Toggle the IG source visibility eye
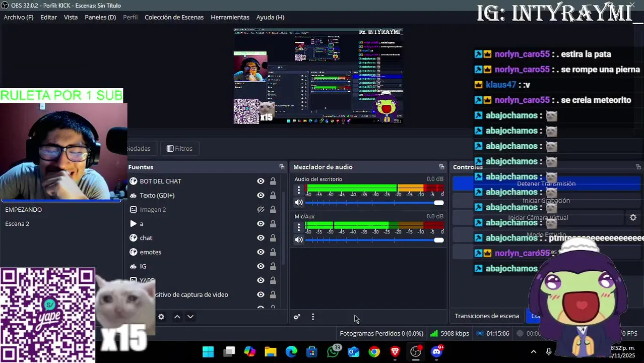Screen dimensions: 644x363 (x=261, y=266)
